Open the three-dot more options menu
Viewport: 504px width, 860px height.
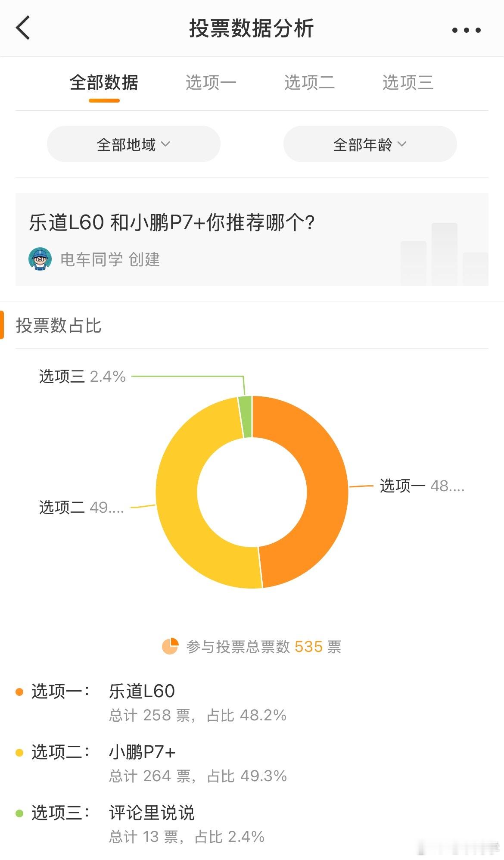click(x=466, y=30)
